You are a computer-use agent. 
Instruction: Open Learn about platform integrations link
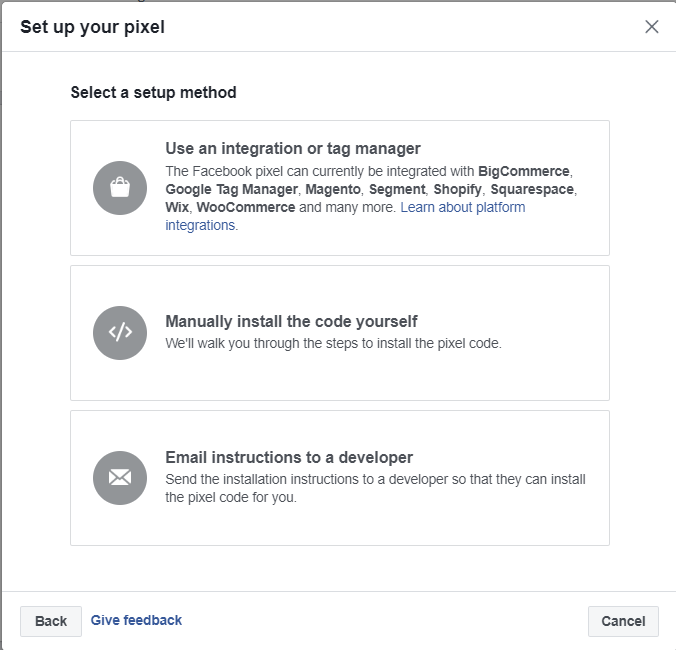pyautogui.click(x=461, y=208)
